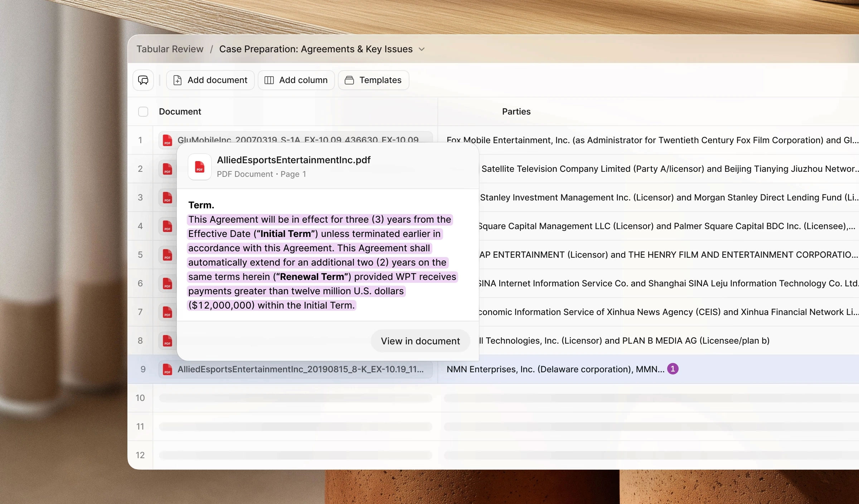Click PDF icon in popup header
The image size is (859, 504).
[200, 167]
